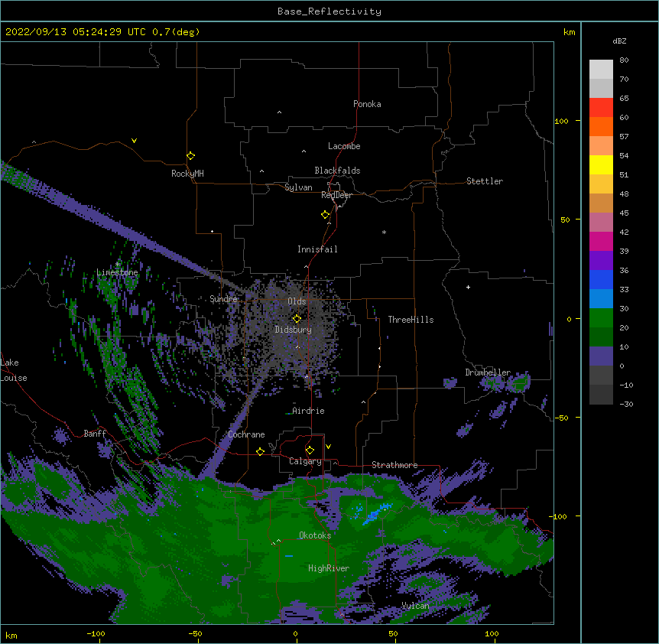Select the bright yellow 54 dBZ legend swatch
The image size is (659, 644).
(601, 164)
